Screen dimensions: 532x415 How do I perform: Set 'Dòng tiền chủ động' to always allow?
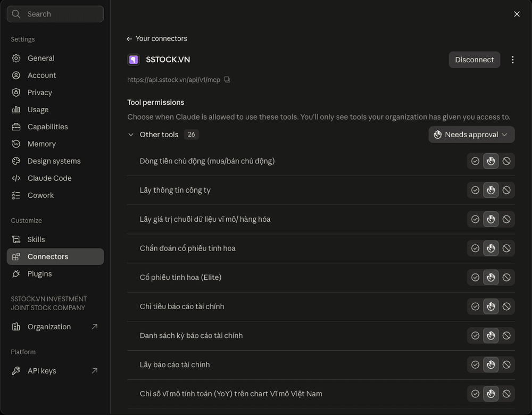475,161
